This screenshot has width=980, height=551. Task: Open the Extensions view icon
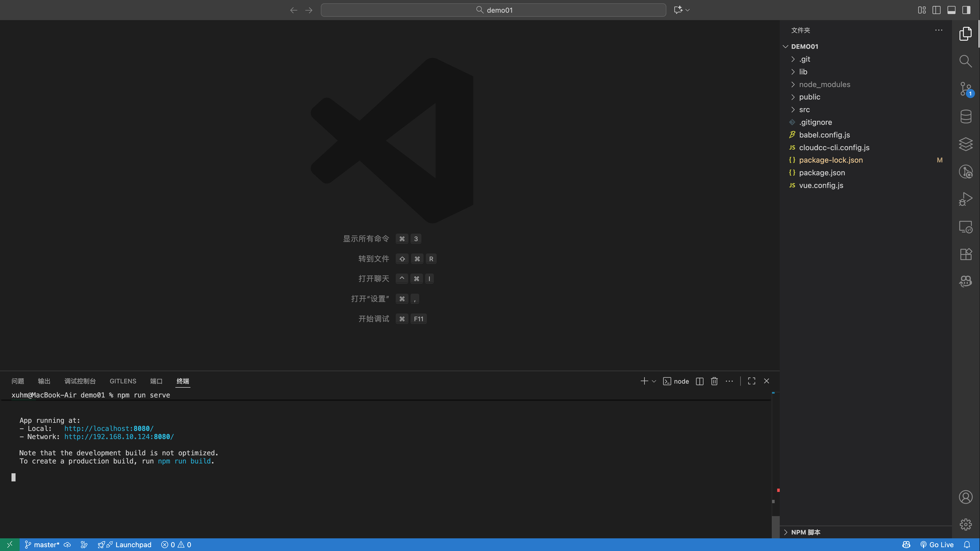click(965, 254)
